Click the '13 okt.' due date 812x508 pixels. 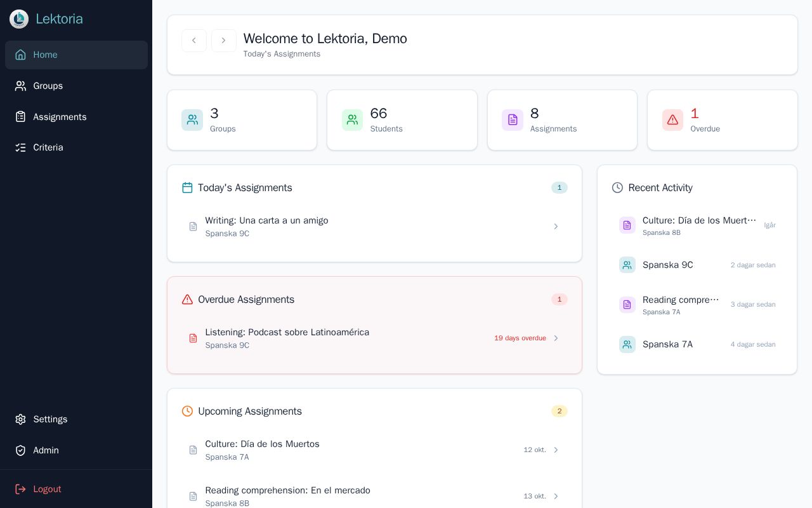point(535,497)
